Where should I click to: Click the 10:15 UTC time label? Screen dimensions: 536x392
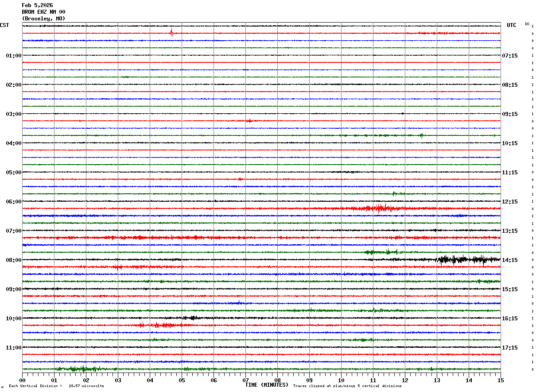coord(510,143)
